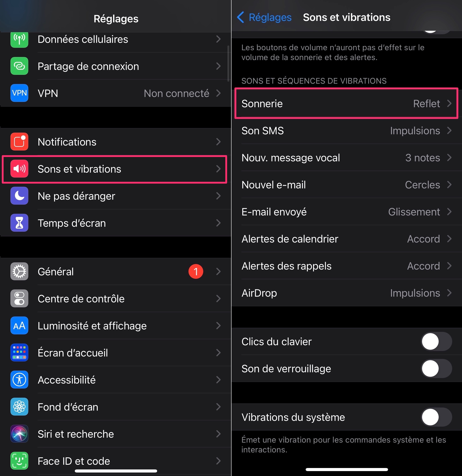
Task: Open Nouvel e-mail Cercles setting
Action: point(347,185)
